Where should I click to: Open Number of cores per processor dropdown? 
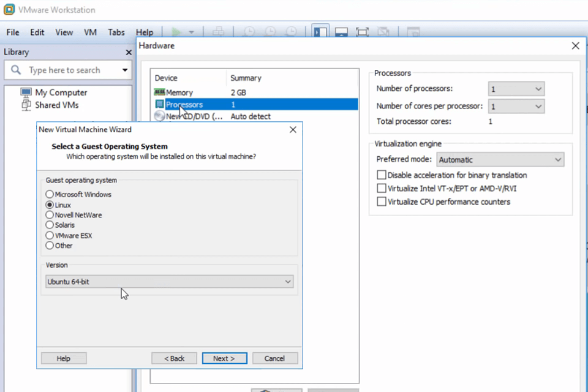click(516, 107)
